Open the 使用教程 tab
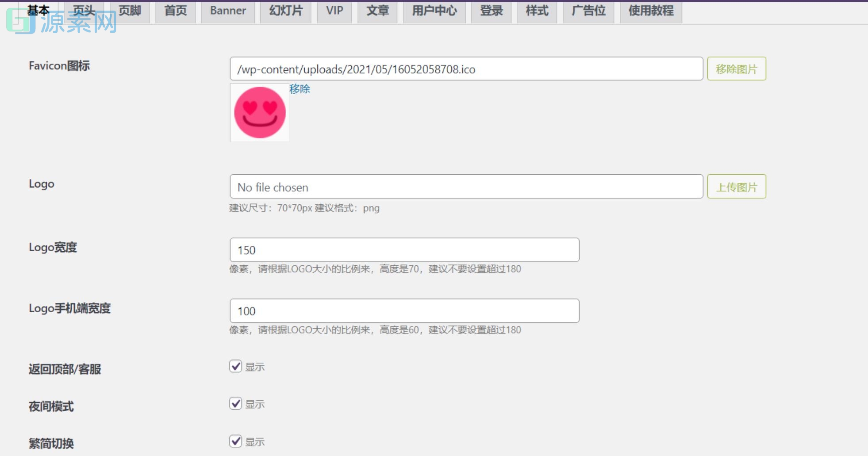 (x=650, y=11)
